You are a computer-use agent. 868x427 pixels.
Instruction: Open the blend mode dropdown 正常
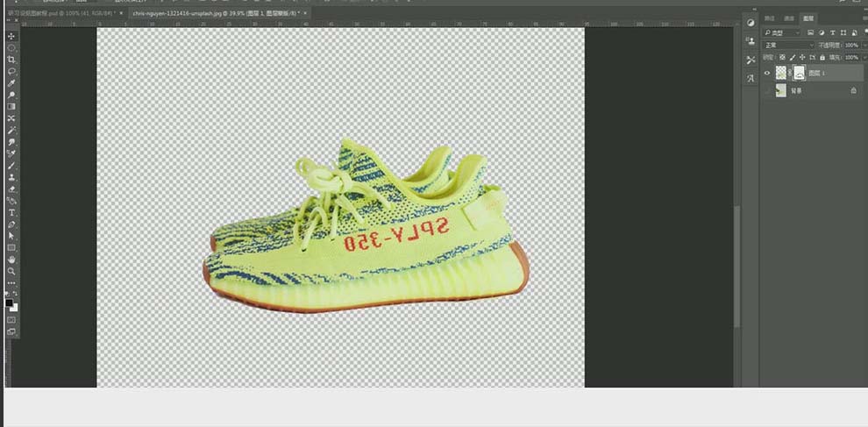(x=789, y=46)
